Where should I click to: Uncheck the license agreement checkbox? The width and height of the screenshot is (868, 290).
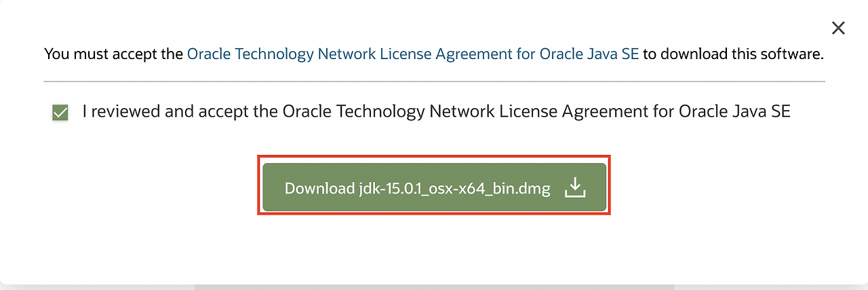60,113
